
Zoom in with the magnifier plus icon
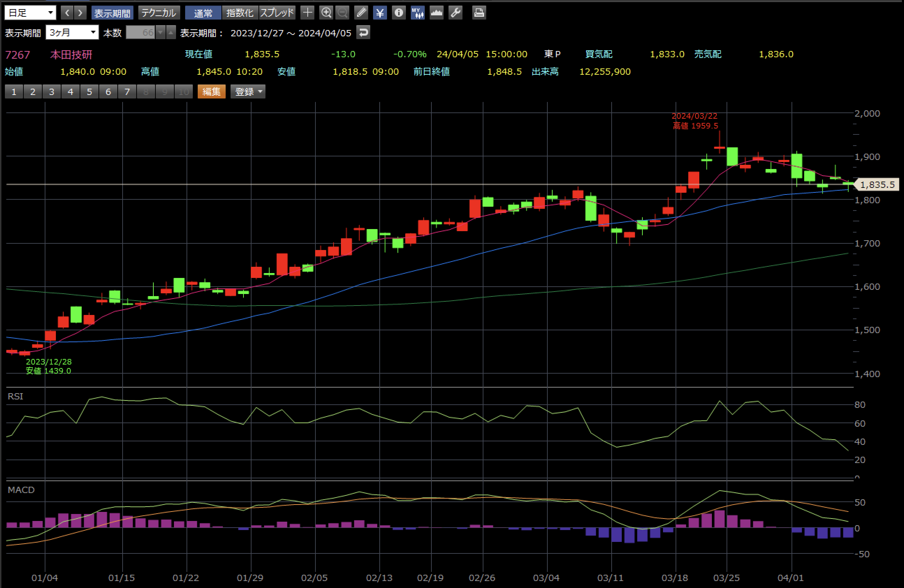click(326, 13)
